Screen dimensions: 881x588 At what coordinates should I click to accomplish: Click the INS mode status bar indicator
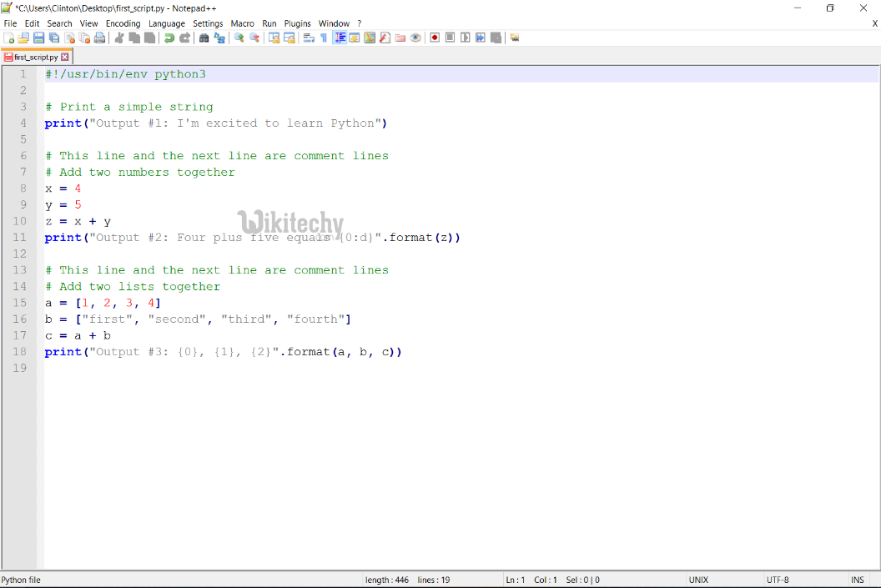857,580
